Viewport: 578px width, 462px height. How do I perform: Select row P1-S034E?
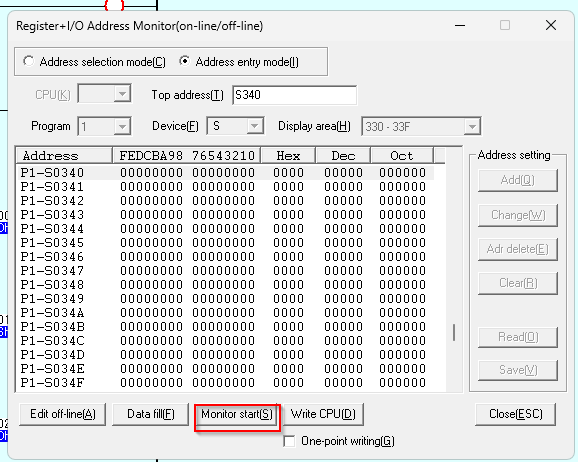pyautogui.click(x=226, y=369)
